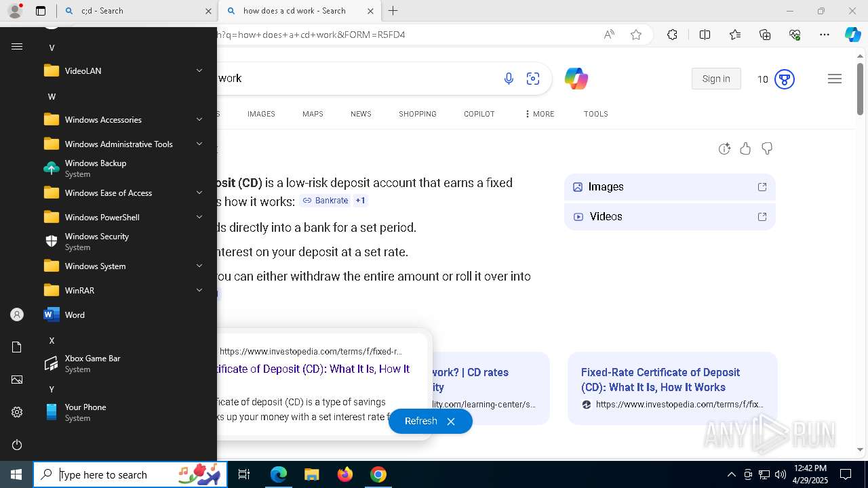Screen dimensions: 868x488
Task: Click the Refresh button
Action: pyautogui.click(x=421, y=421)
